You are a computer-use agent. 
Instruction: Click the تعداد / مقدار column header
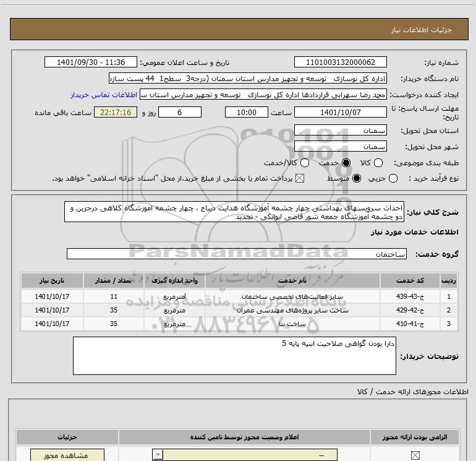[114, 280]
